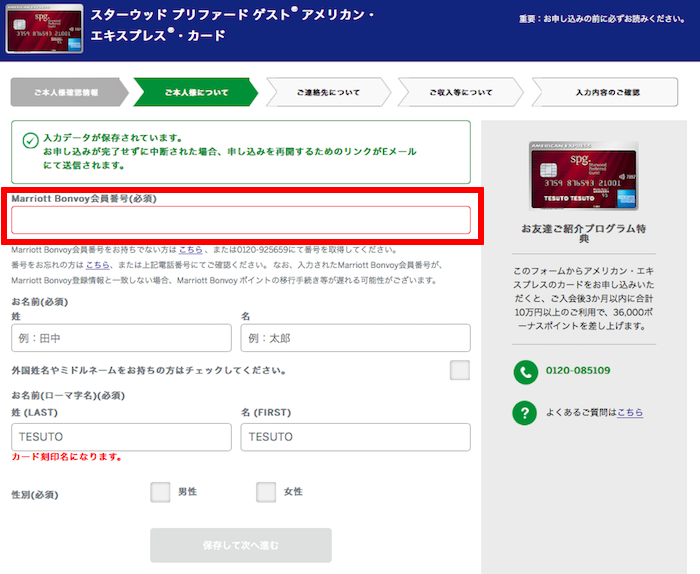Click こちら link next to よくあるご質問は
700x574 pixels.
pyautogui.click(x=630, y=412)
